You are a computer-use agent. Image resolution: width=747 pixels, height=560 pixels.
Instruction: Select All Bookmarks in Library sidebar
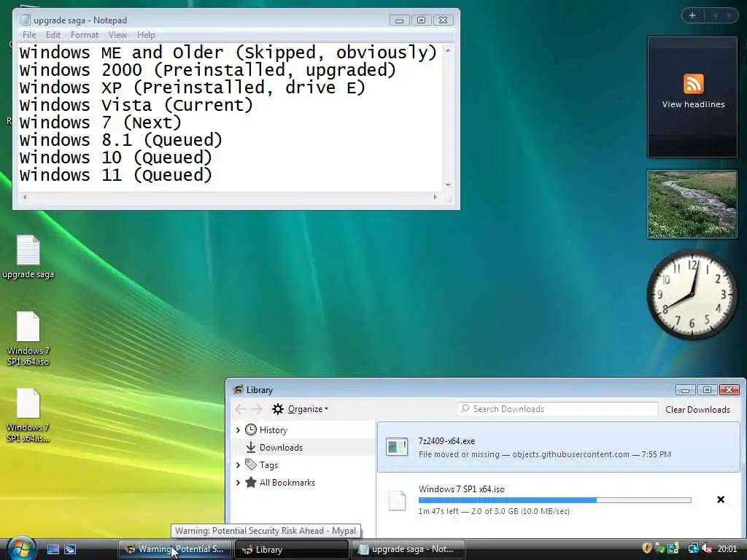click(287, 483)
